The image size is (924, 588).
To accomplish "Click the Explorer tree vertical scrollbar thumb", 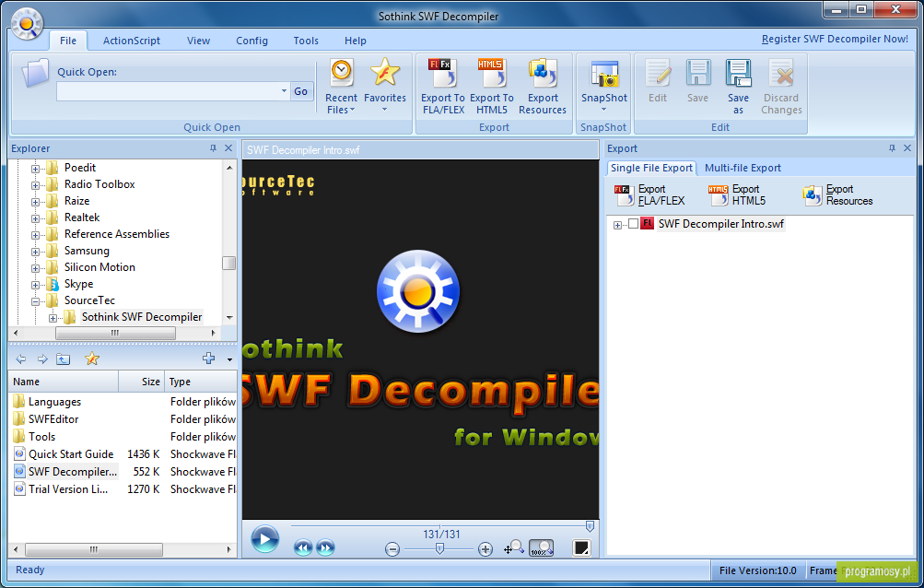I will point(229,263).
